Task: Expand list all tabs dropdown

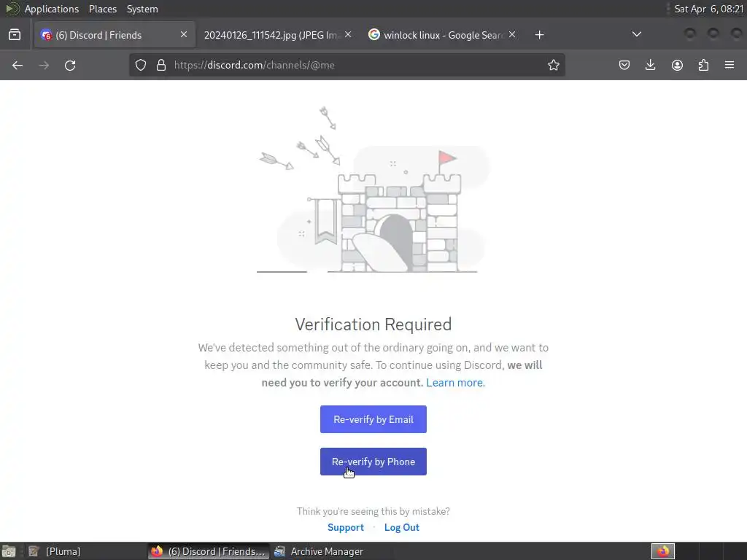Action: pyautogui.click(x=636, y=34)
